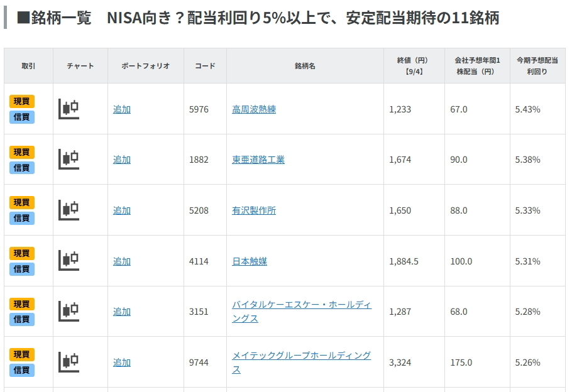Open the chart icon for 東亜道路工業
Viewport: 572px width, 392px height.
click(69, 160)
